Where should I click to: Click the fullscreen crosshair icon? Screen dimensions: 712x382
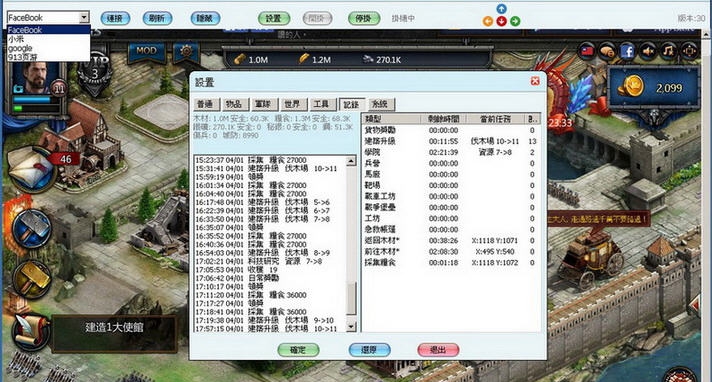[x=689, y=51]
